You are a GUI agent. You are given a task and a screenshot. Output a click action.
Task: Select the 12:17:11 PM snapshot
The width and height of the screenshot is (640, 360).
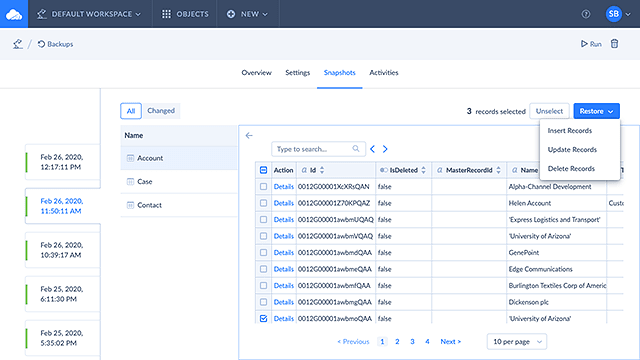[63, 162]
